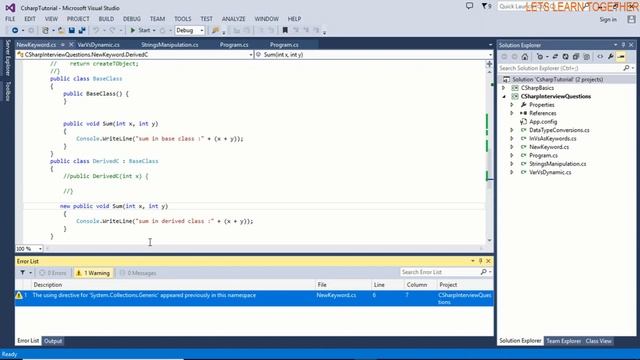Open the FILE menu
Viewport: 640px width, 360px height.
point(10,19)
